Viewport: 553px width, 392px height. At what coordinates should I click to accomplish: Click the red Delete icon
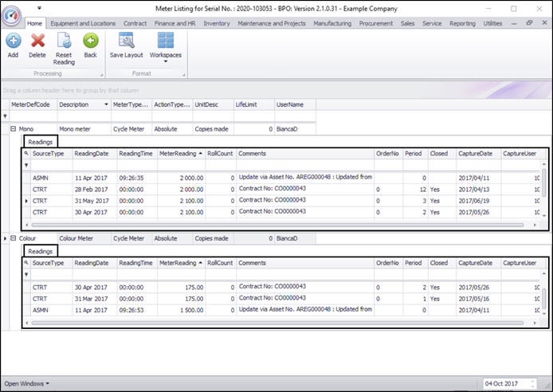tap(37, 41)
